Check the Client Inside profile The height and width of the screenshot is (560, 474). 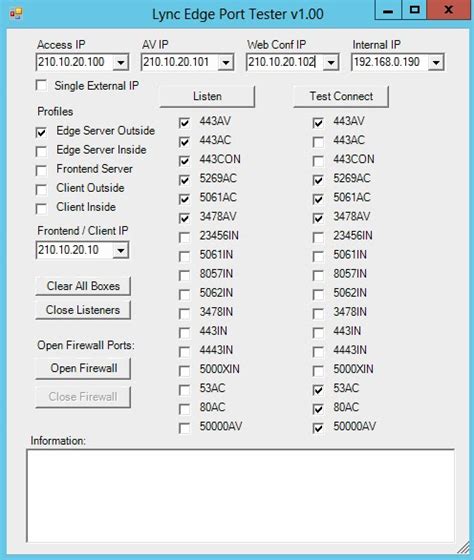click(41, 209)
